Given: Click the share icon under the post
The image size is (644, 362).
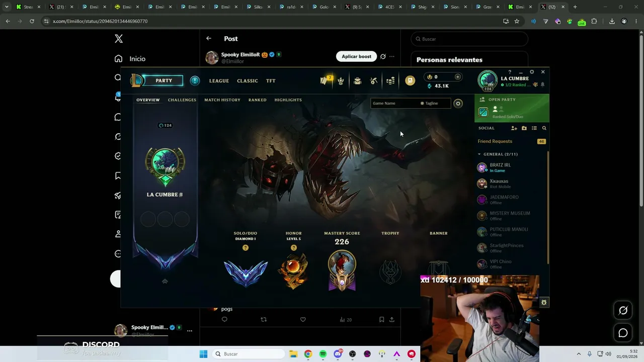Looking at the screenshot, I should (391, 319).
